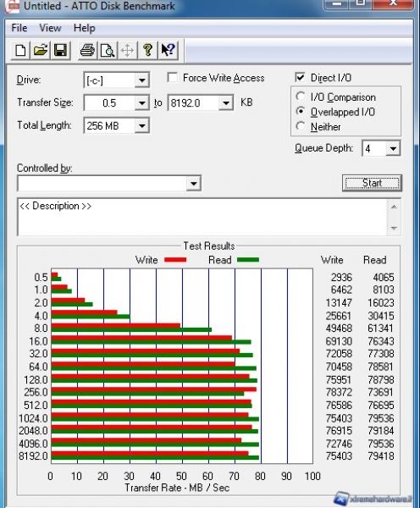Save results using the floppy disk icon
420x508 pixels.
coord(61,50)
